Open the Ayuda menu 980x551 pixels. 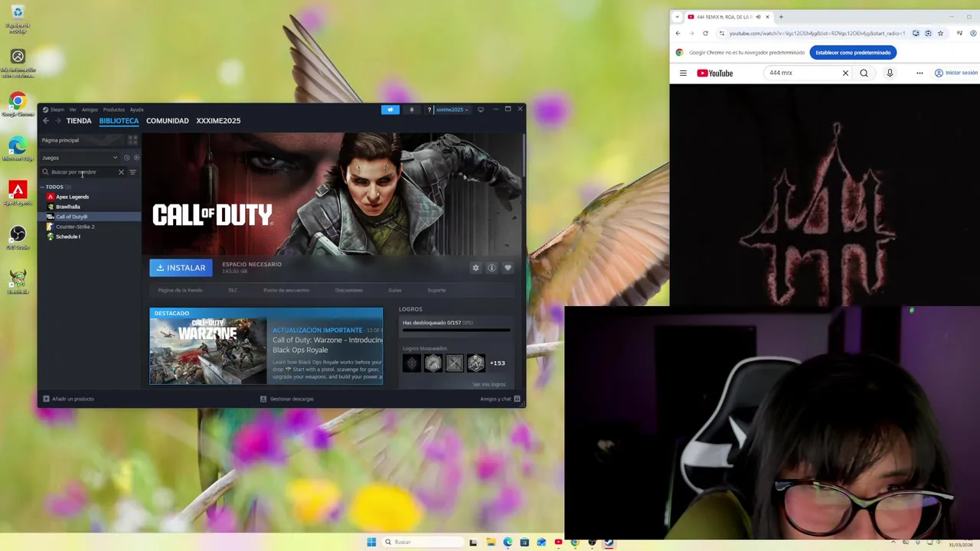136,109
